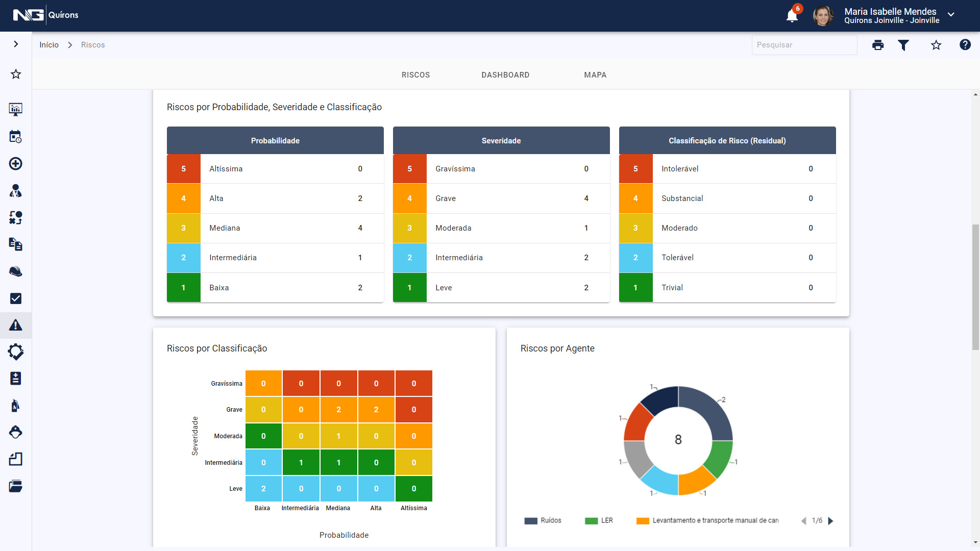Image resolution: width=980 pixels, height=551 pixels.
Task: Open the employees person icon in the sidebar
Action: (x=16, y=191)
